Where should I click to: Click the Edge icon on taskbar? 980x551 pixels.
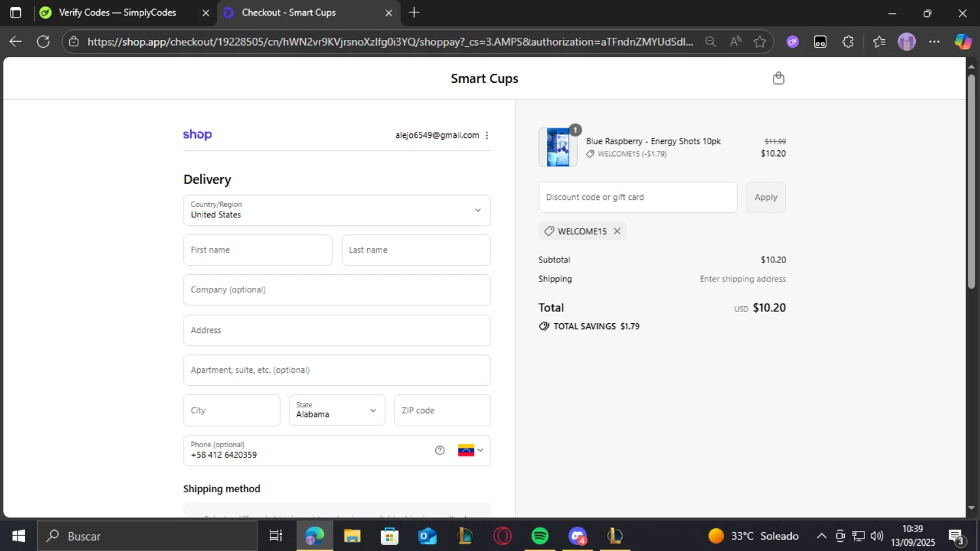point(314,536)
